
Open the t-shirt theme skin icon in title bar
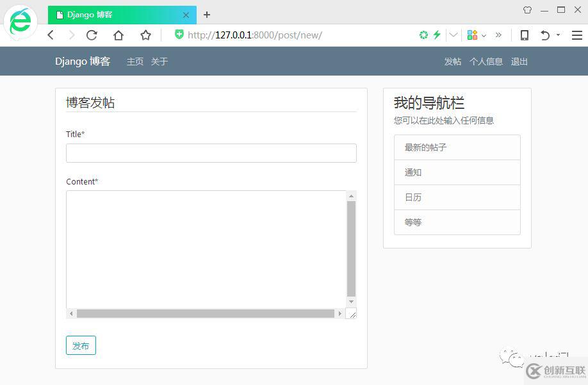527,10
